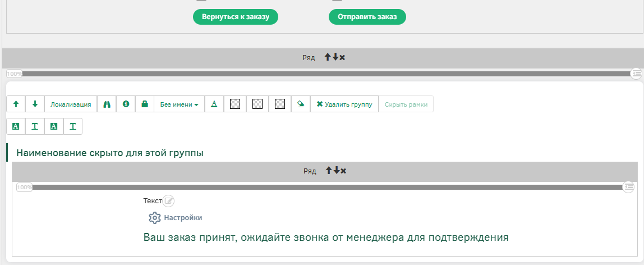
Task: Click the info circle icon in group toolbar
Action: (126, 104)
